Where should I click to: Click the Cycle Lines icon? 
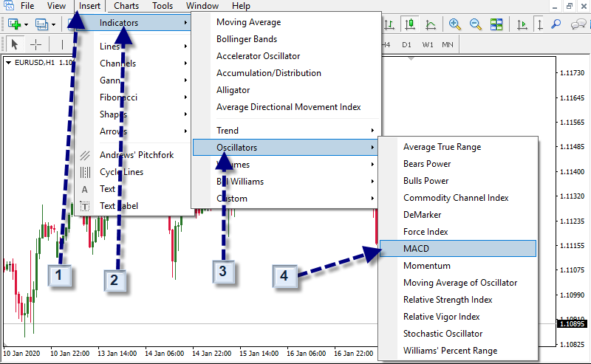coord(85,172)
